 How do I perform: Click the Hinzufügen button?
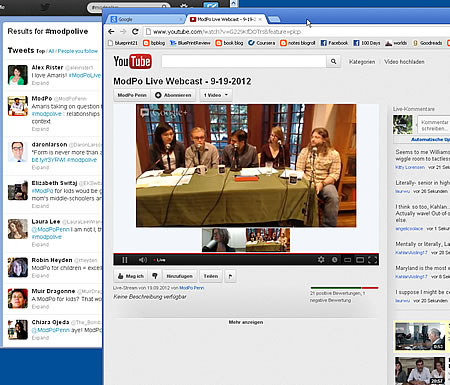pos(179,276)
